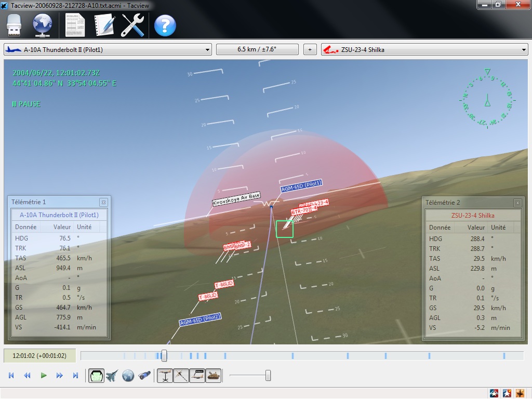
Task: Toggle the aircraft label display button
Action: pos(197,376)
